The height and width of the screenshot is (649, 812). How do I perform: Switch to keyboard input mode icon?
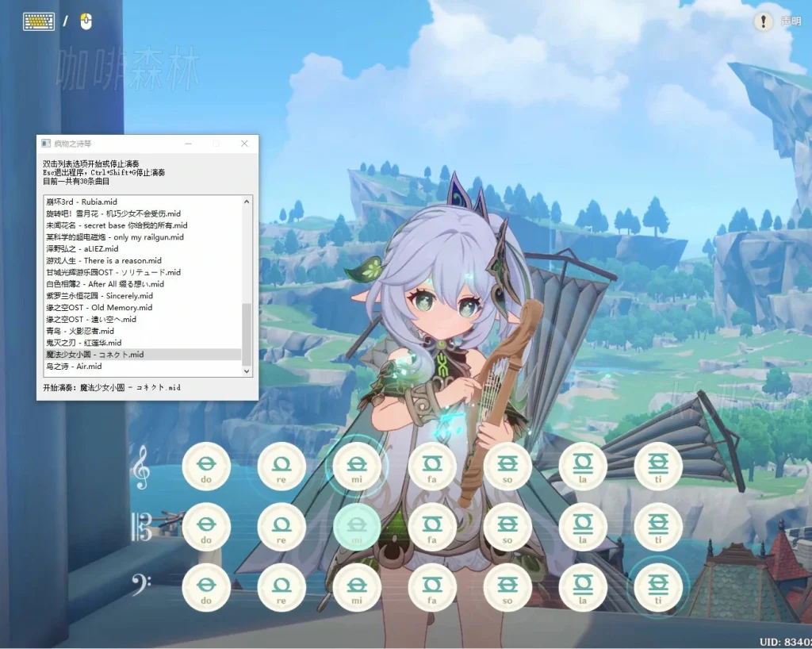point(38,21)
